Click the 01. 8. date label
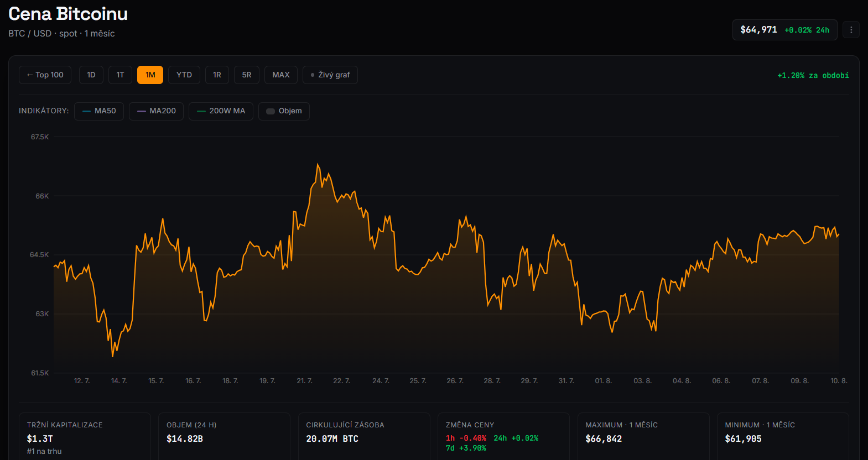The width and height of the screenshot is (868, 460). (x=603, y=381)
